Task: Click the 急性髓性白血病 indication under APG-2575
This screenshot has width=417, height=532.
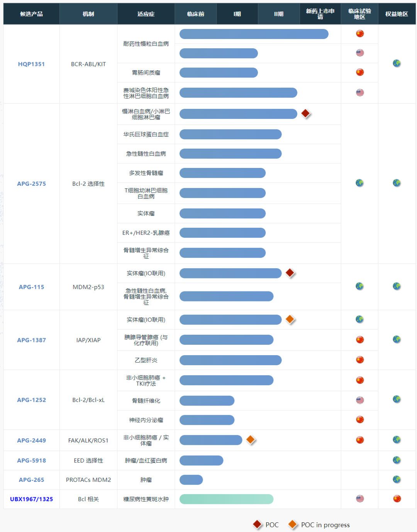Action: coord(146,154)
